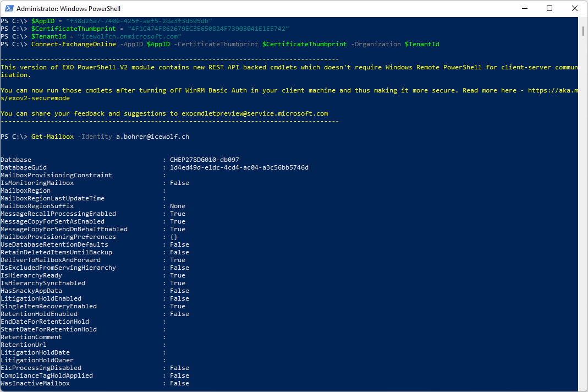Click the IsMonitoringMailbox property name
Image resolution: width=588 pixels, height=392 pixels.
point(37,183)
